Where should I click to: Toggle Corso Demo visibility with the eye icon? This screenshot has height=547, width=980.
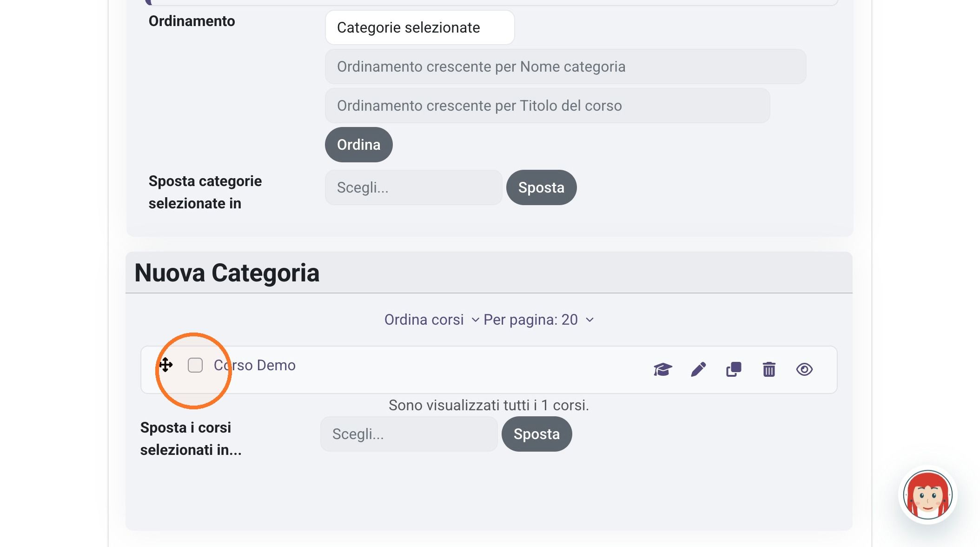coord(804,370)
